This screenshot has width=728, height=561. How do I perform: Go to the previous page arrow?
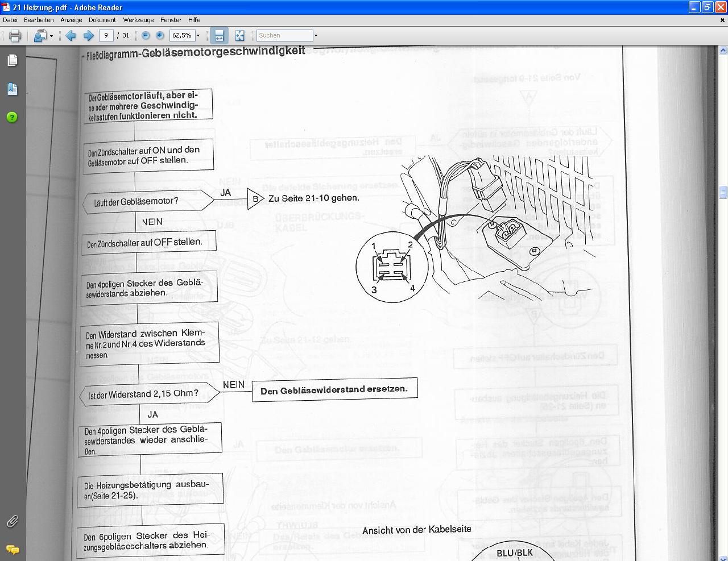(71, 36)
